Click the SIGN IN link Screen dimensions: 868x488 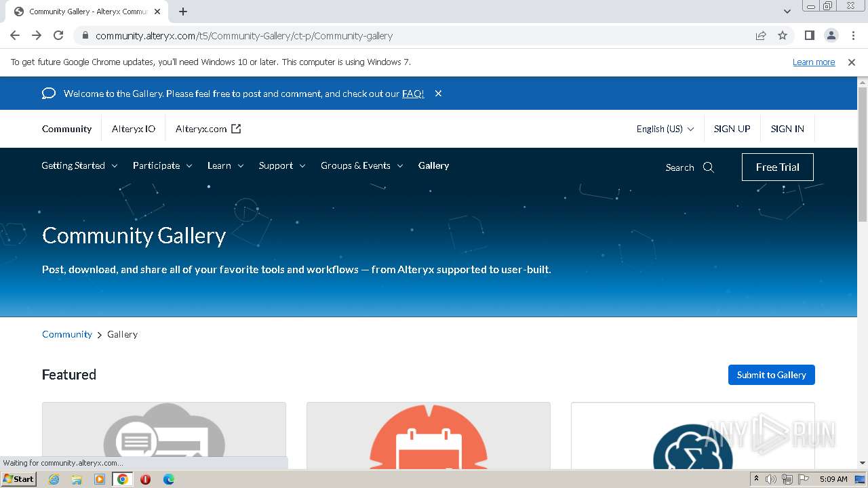[787, 129]
